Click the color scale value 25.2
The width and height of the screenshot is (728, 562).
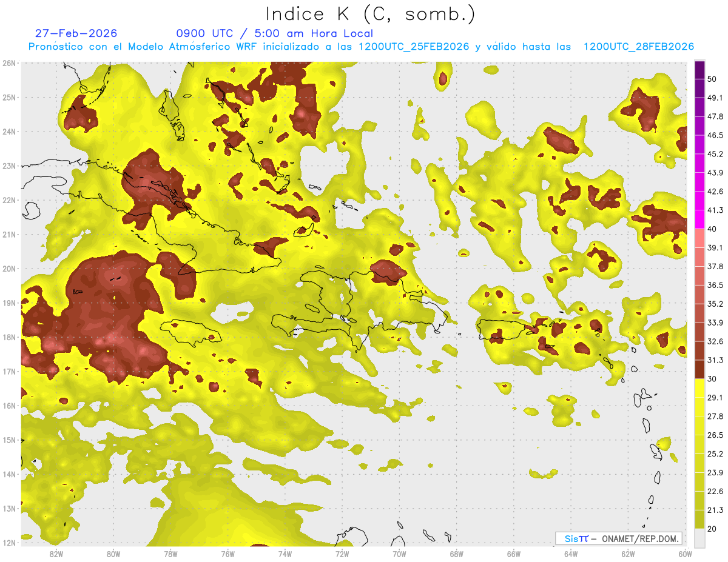click(715, 454)
